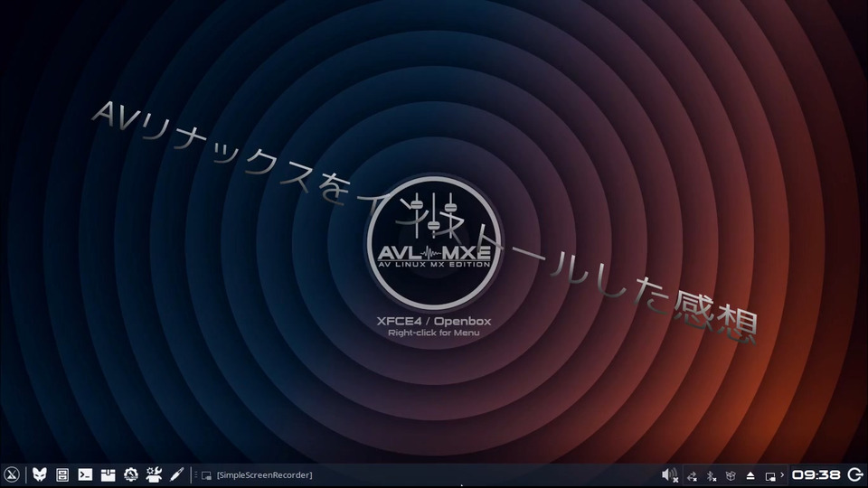This screenshot has height=488, width=868.
Task: Open the disconnected network tray icon
Action: click(x=692, y=476)
